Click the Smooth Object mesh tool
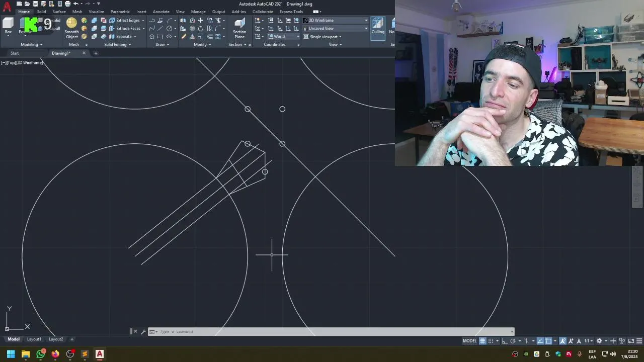The height and width of the screenshot is (362, 644). pyautogui.click(x=71, y=28)
